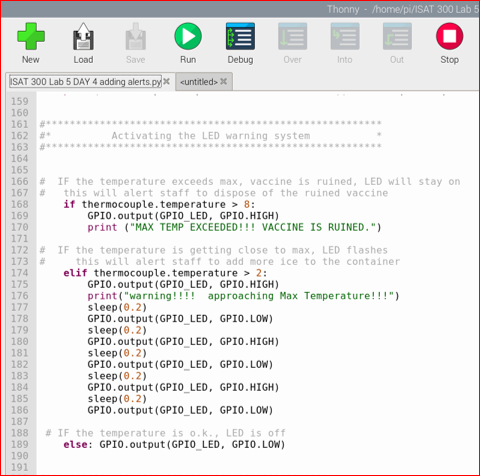Click the comment 'IF the temperature is o.k., LED is off'
Screen dimensions: 480x476
coord(166,433)
